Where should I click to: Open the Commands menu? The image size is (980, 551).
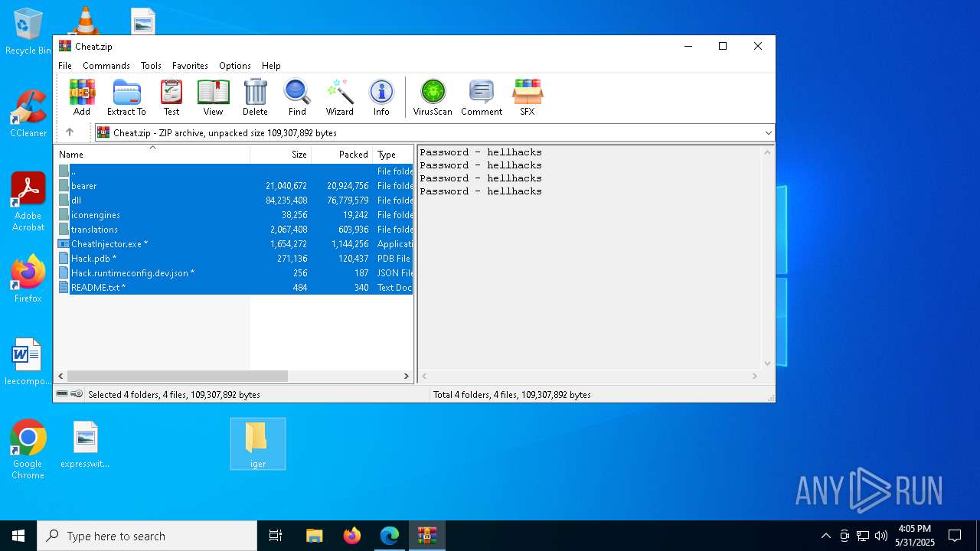(x=106, y=66)
